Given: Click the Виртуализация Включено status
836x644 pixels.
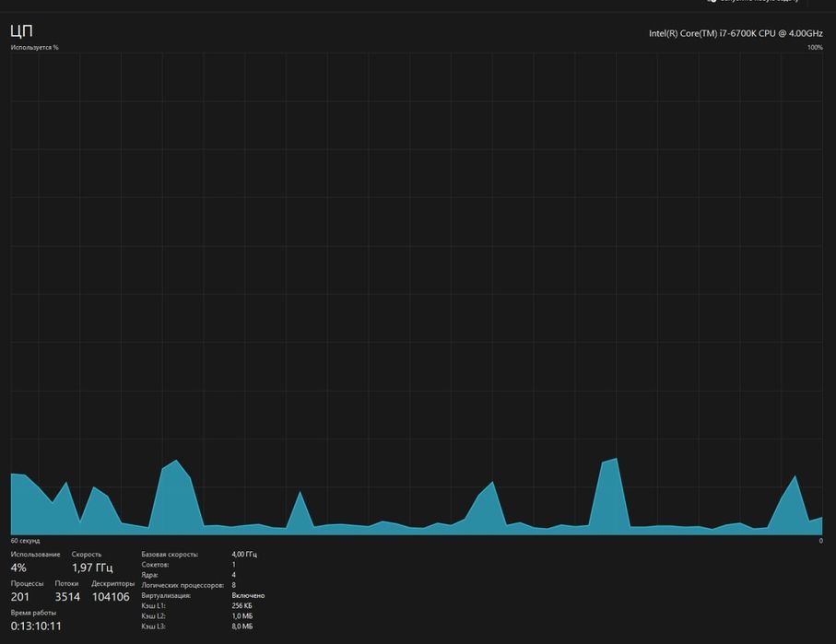Looking at the screenshot, I should [248, 595].
